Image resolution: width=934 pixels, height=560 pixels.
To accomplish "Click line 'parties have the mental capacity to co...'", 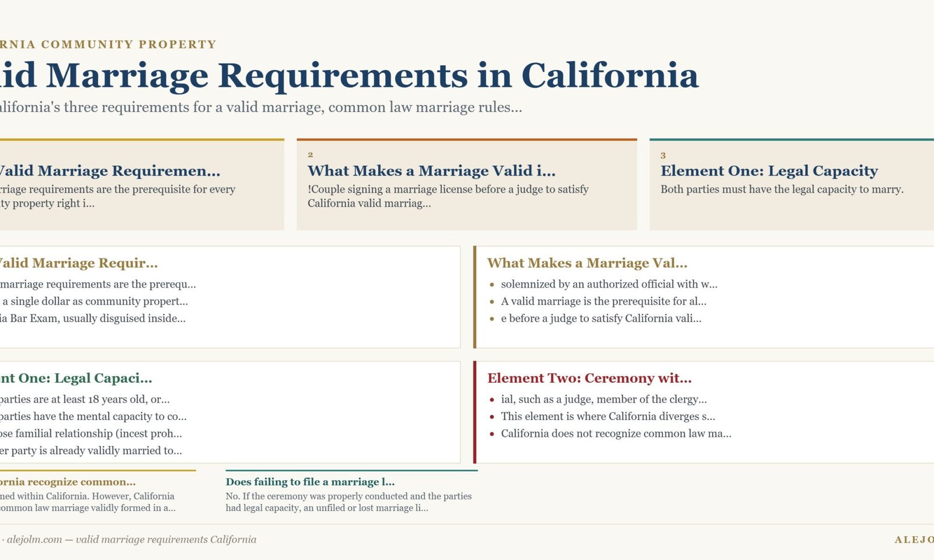I will [x=93, y=416].
